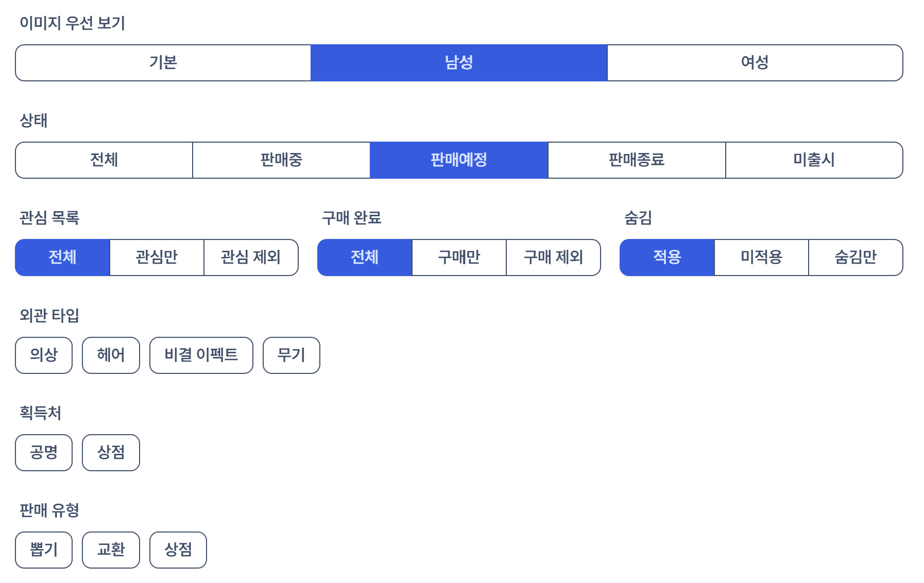Show only wishlist items with 관심만
This screenshot has width=924, height=583.
click(157, 258)
